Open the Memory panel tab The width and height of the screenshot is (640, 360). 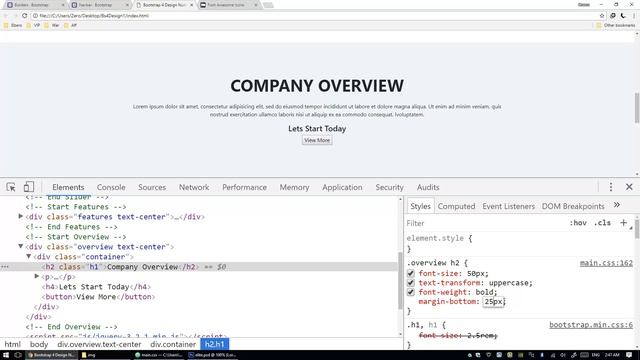[294, 187]
